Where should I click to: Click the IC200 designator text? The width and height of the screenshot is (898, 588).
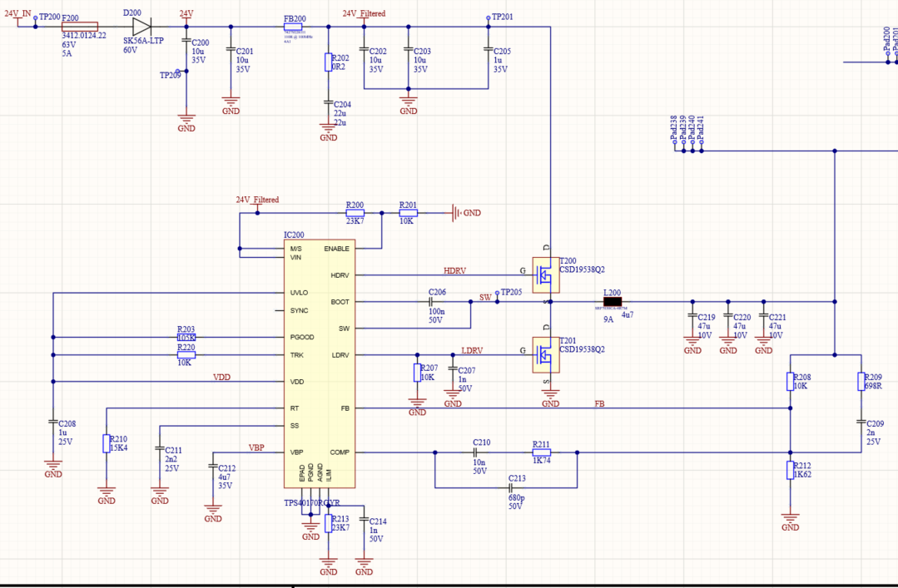294,235
